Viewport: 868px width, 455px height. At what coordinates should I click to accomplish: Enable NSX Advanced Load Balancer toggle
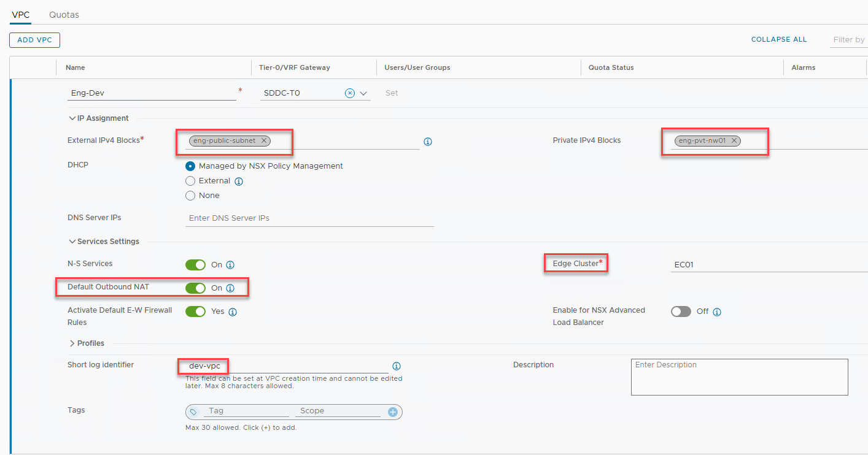[x=681, y=312]
